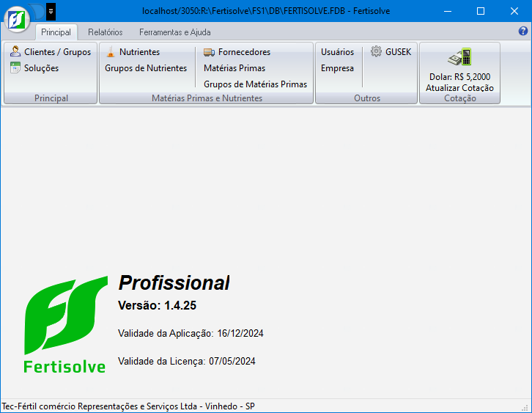Click the Versão: 1.4.25 text
Viewport: 532px width, 413px height.
(157, 305)
